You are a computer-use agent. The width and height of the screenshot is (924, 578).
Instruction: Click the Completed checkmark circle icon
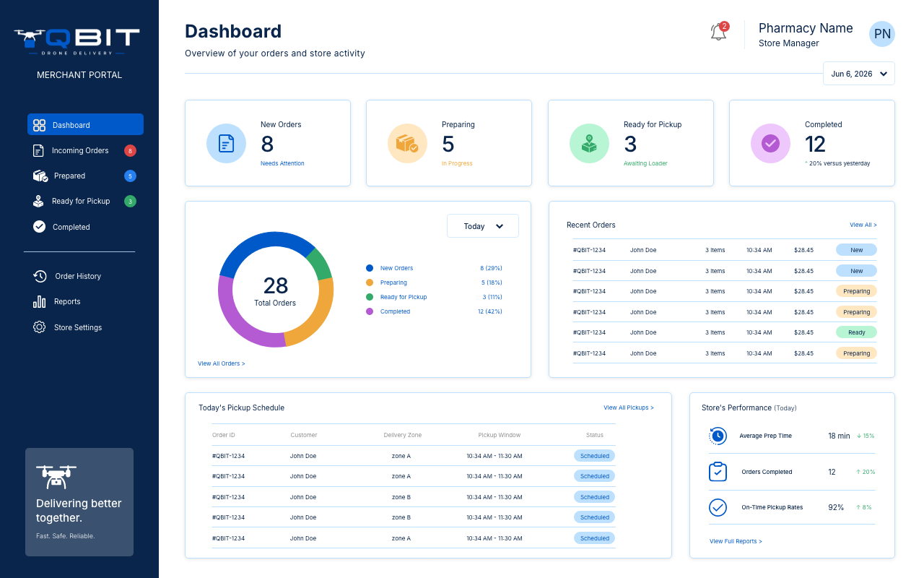point(771,143)
